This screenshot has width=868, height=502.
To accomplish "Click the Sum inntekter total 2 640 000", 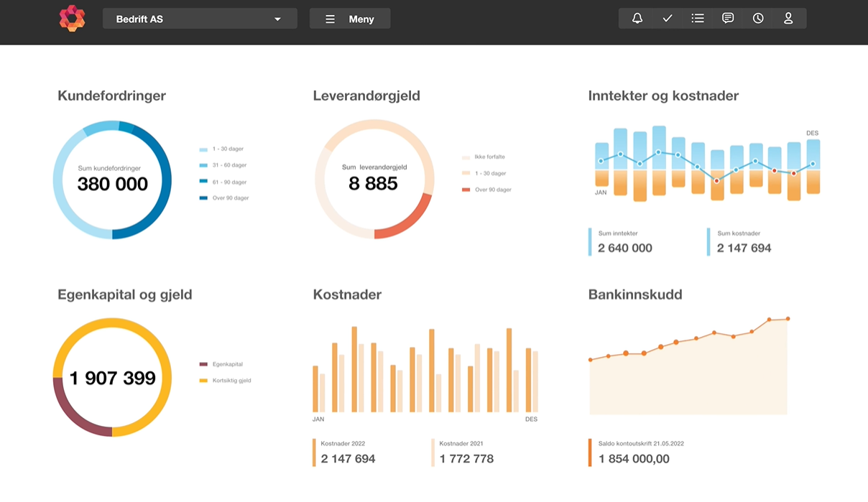I will (x=624, y=248).
